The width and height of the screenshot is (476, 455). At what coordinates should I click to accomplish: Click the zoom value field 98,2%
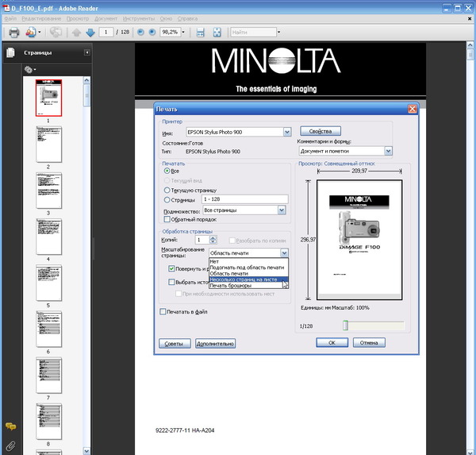pos(171,32)
